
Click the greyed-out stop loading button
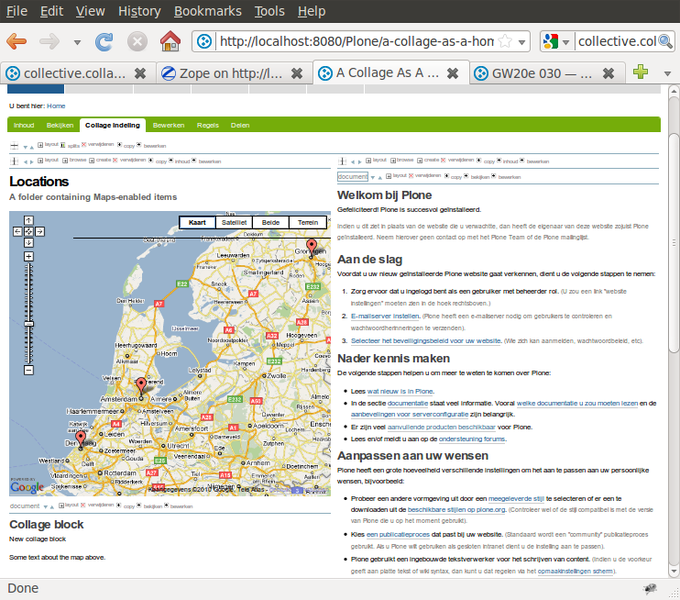(x=137, y=42)
